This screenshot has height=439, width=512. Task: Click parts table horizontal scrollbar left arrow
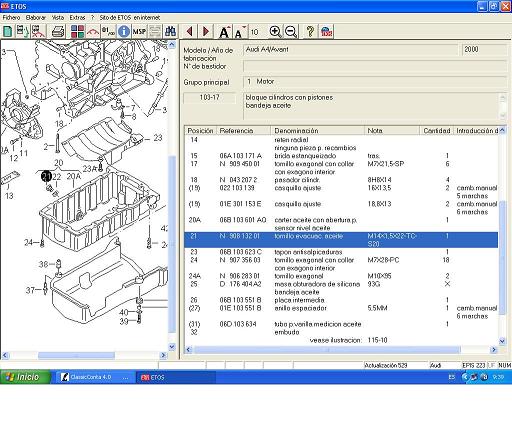(188, 350)
